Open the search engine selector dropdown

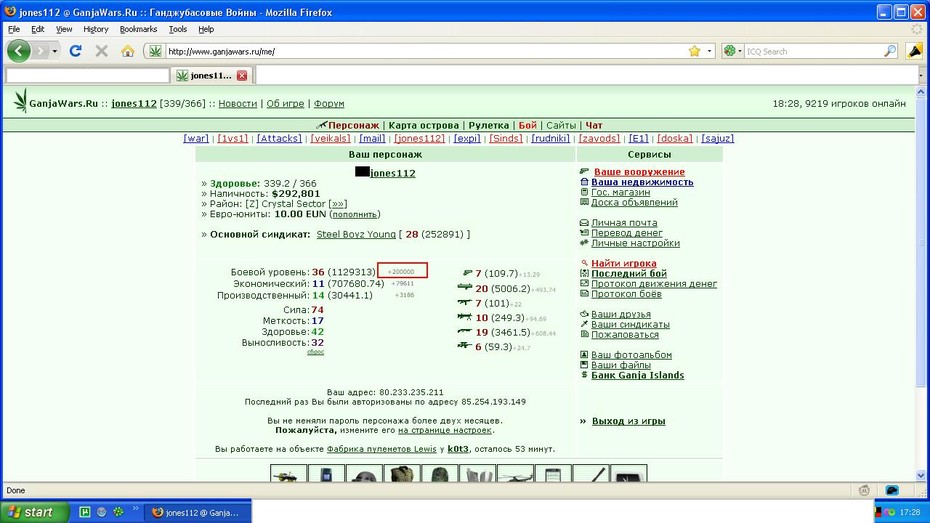pyautogui.click(x=733, y=51)
